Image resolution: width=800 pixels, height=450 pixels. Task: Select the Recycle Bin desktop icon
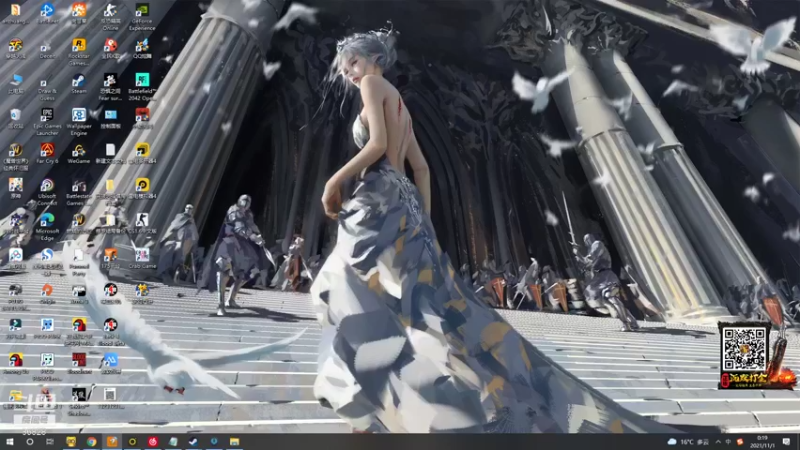(15, 118)
